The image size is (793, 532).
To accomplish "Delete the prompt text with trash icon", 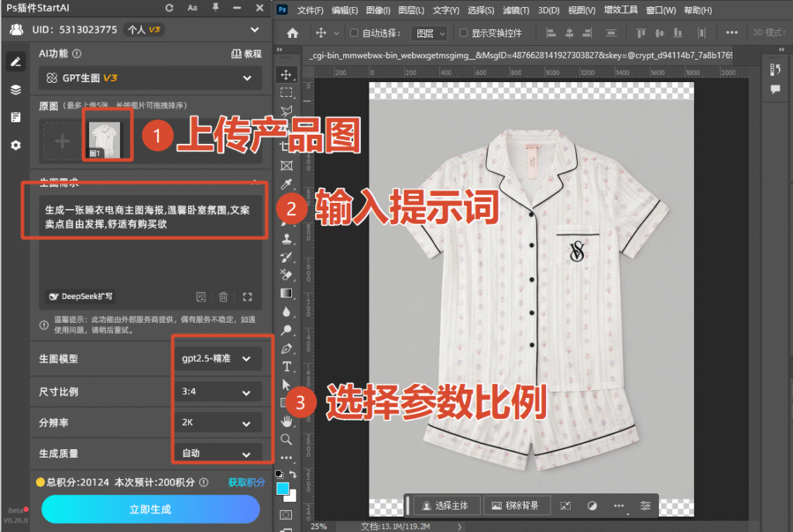I will click(224, 297).
